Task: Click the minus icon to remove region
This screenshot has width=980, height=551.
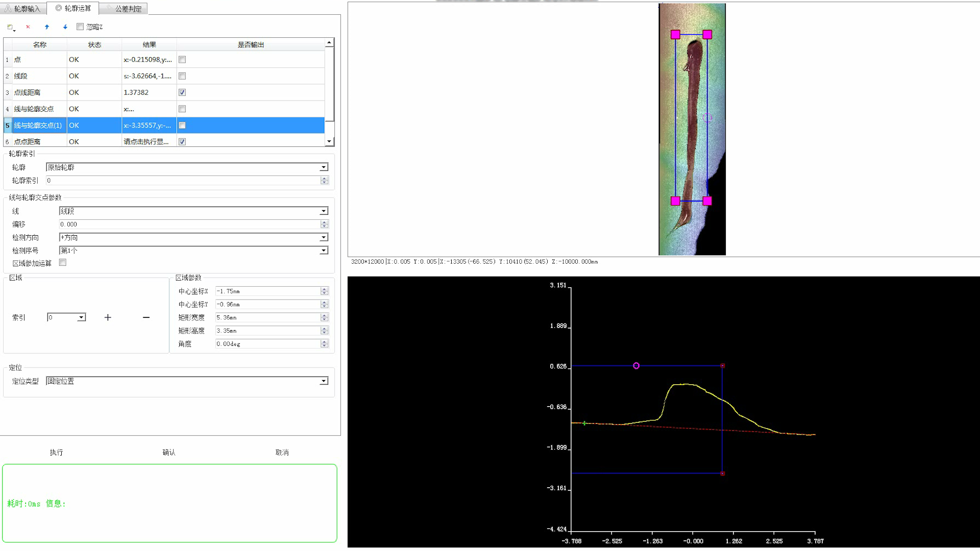Action: 146,317
